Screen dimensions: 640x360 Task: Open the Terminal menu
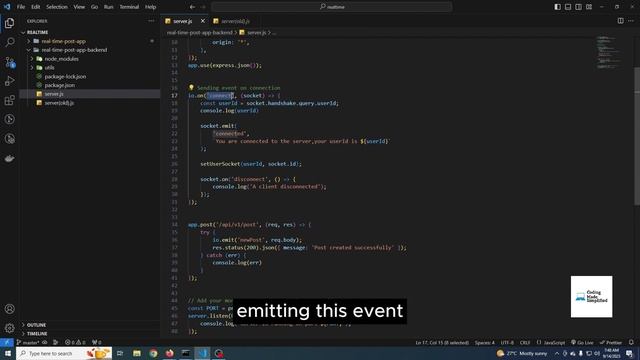[129, 7]
